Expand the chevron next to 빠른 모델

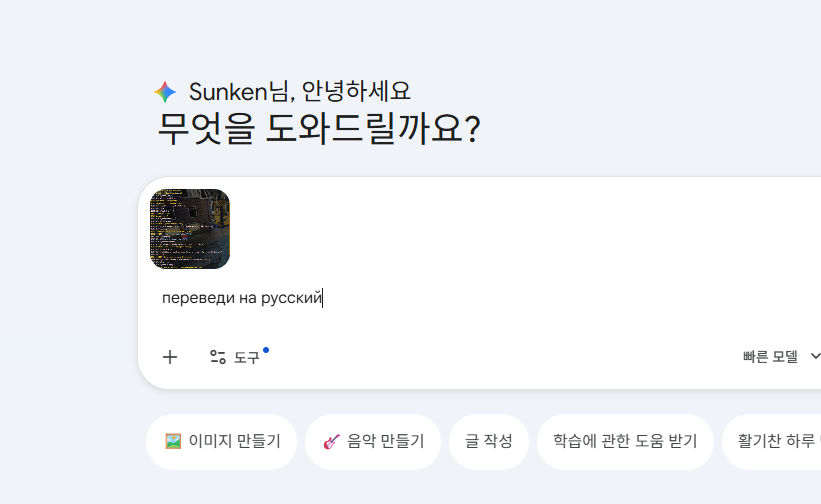[x=815, y=356]
